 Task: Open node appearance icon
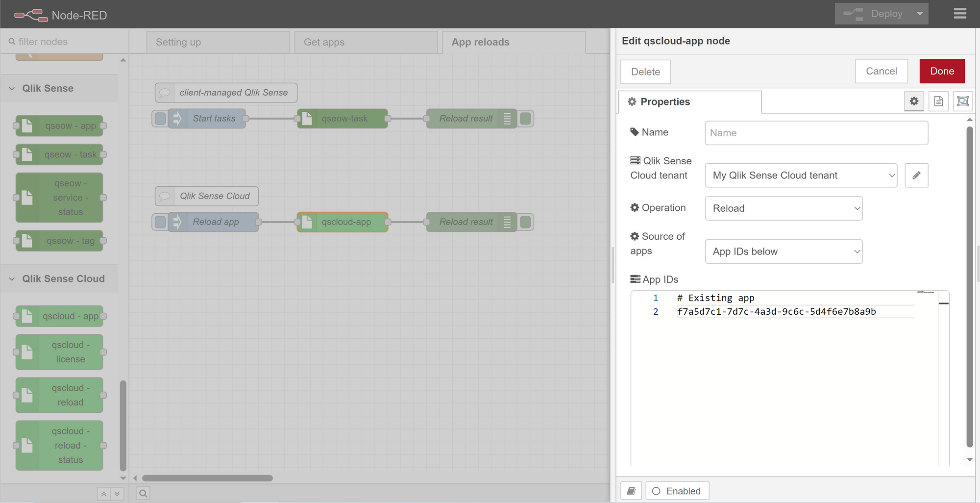click(963, 101)
